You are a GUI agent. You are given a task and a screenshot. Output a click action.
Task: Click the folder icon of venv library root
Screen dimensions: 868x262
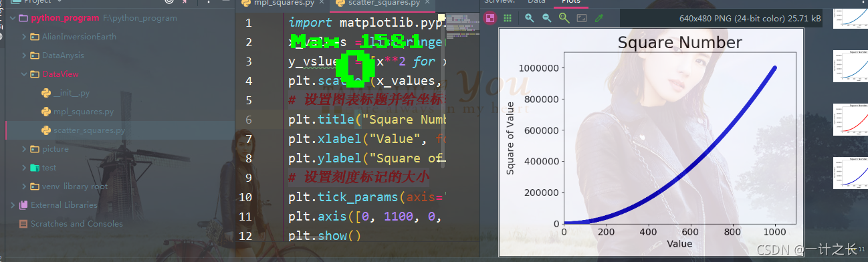[x=35, y=186]
